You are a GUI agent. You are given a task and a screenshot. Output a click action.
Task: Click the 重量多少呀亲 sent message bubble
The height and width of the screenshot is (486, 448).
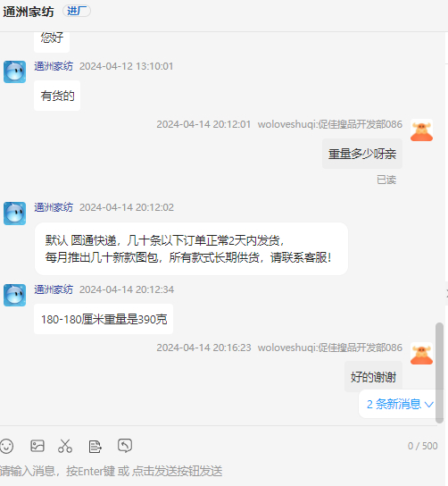362,154
